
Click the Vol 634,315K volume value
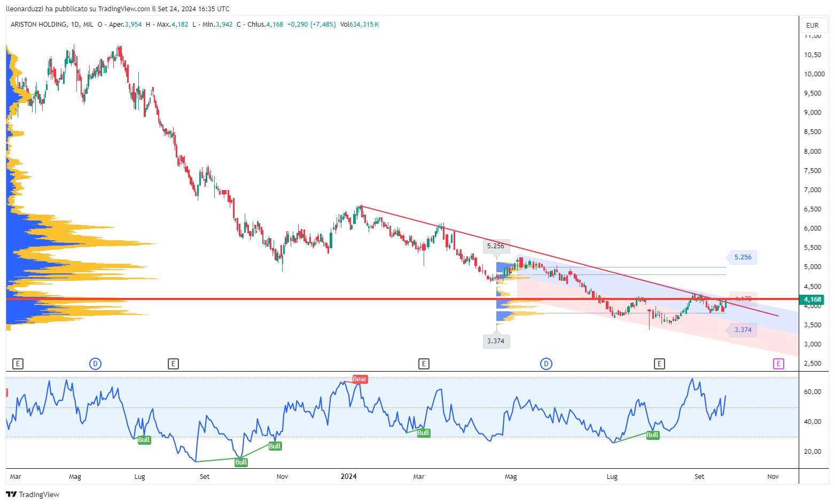360,25
